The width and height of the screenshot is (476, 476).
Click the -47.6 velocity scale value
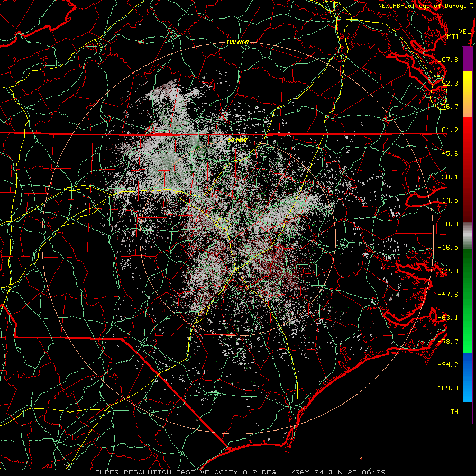tap(448, 295)
